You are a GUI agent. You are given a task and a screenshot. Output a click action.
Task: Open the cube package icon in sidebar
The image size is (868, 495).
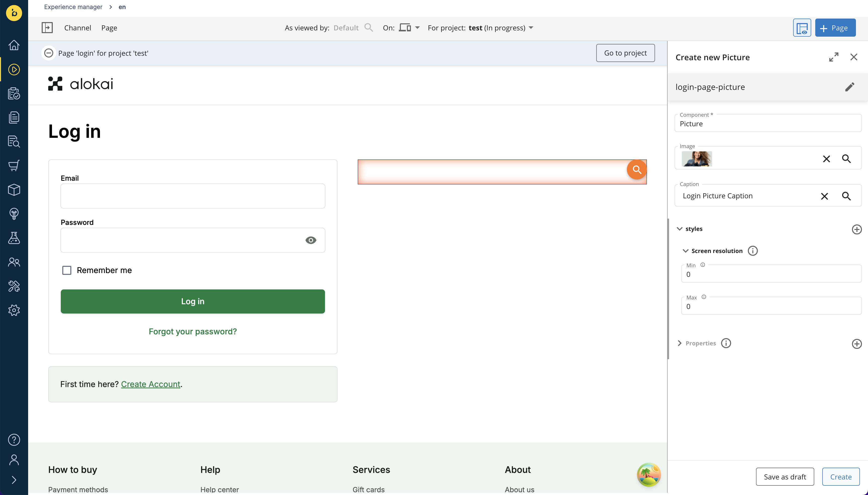tap(14, 190)
